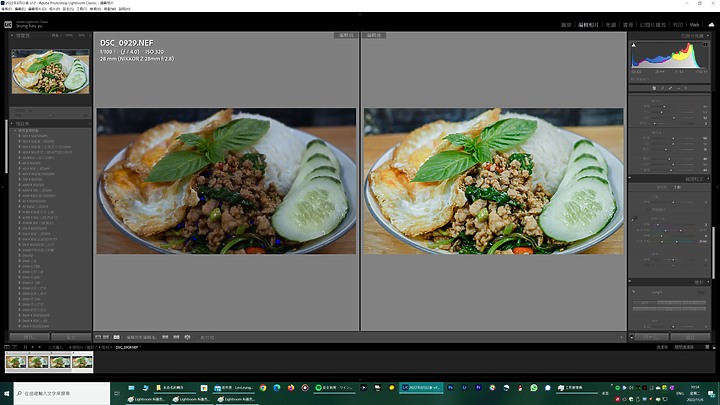Select the Crop Overlay tool icon

click(x=662, y=88)
